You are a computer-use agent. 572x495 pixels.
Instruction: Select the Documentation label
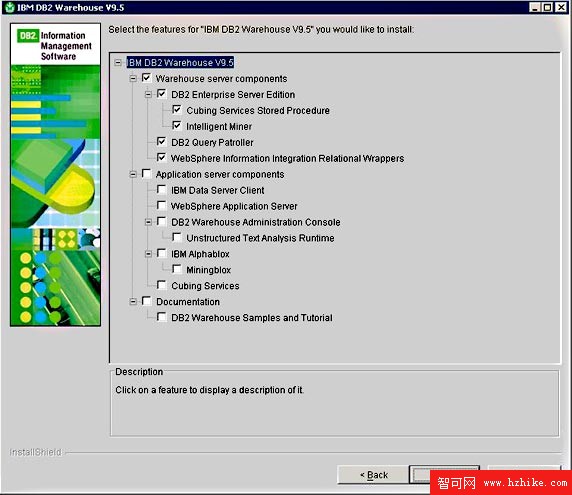coord(188,302)
